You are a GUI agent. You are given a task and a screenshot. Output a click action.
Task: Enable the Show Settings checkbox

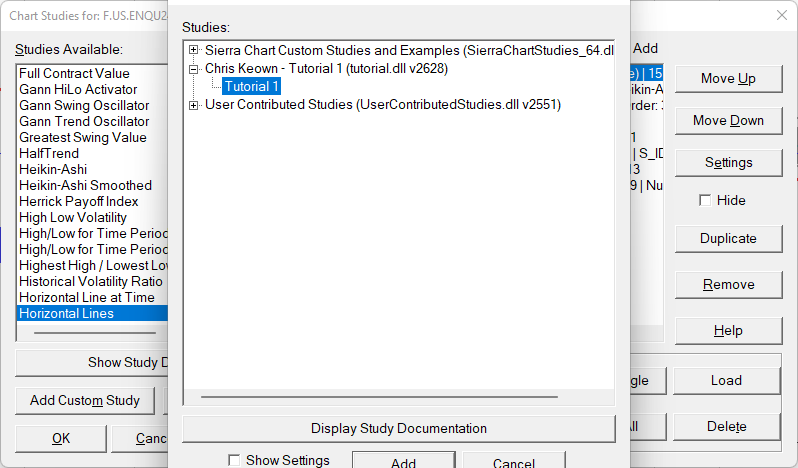tap(234, 461)
